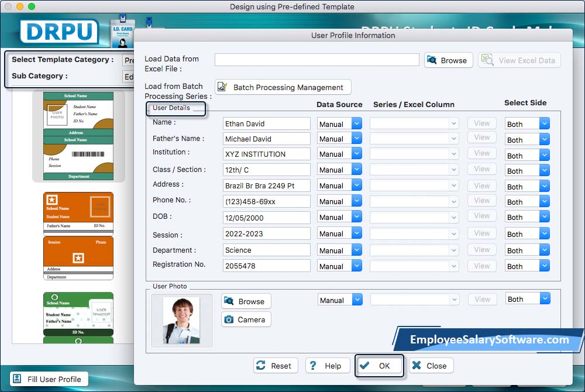Viewport: 585px width, 392px height.
Task: Click the Camera button
Action: [246, 319]
